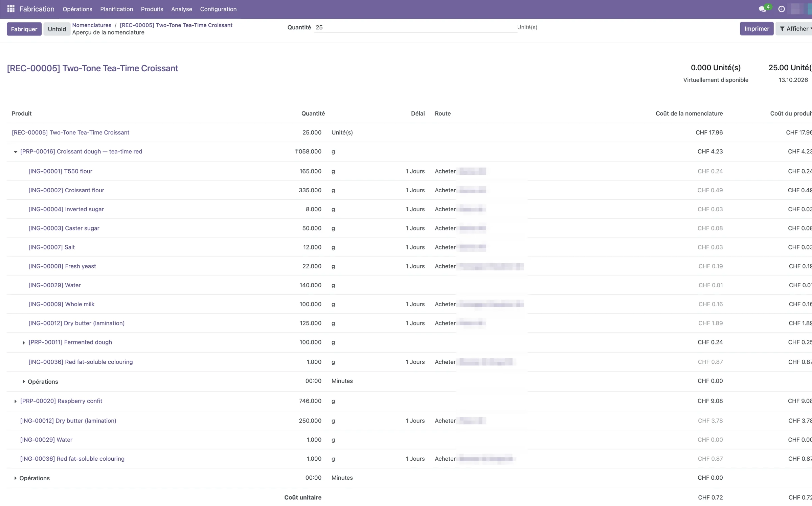Image resolution: width=812 pixels, height=506 pixels.
Task: Expand the bottom Opérations row
Action: [x=16, y=478]
